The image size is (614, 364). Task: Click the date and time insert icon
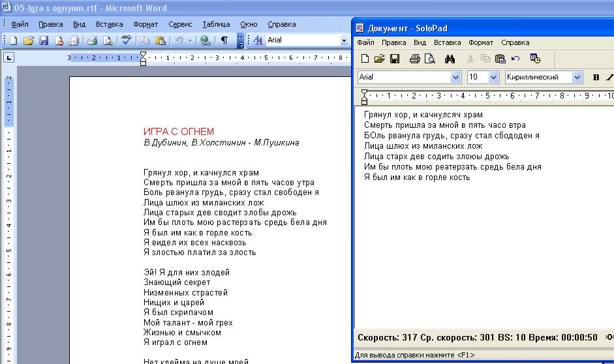(535, 59)
